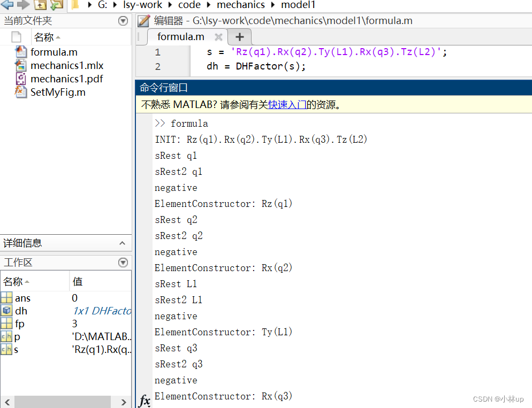Open the Getting Started link
Screen dimensions: 532x408
click(287, 105)
